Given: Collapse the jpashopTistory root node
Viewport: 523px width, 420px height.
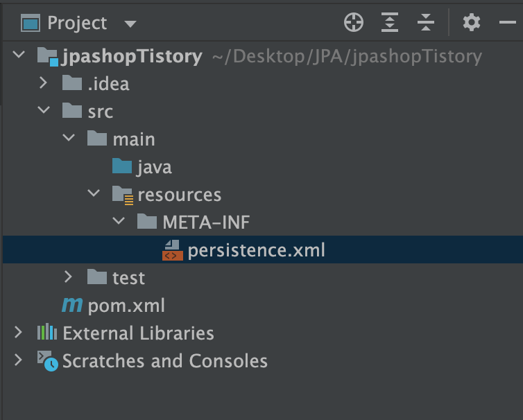Looking at the screenshot, I should pos(19,54).
